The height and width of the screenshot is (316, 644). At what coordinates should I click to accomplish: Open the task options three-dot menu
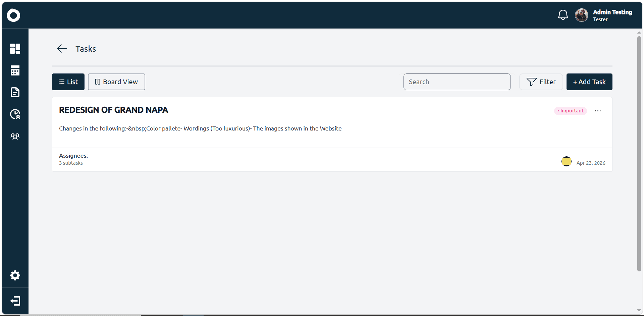click(598, 111)
